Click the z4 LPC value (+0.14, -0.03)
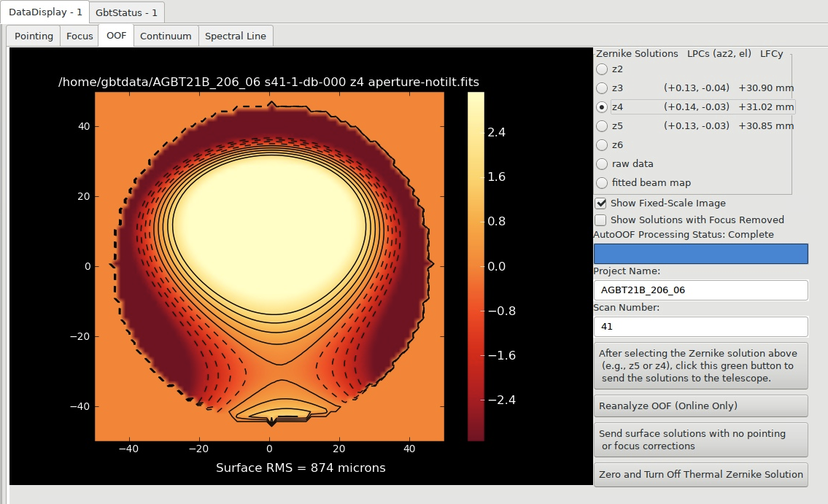The image size is (828, 504). coord(697,107)
